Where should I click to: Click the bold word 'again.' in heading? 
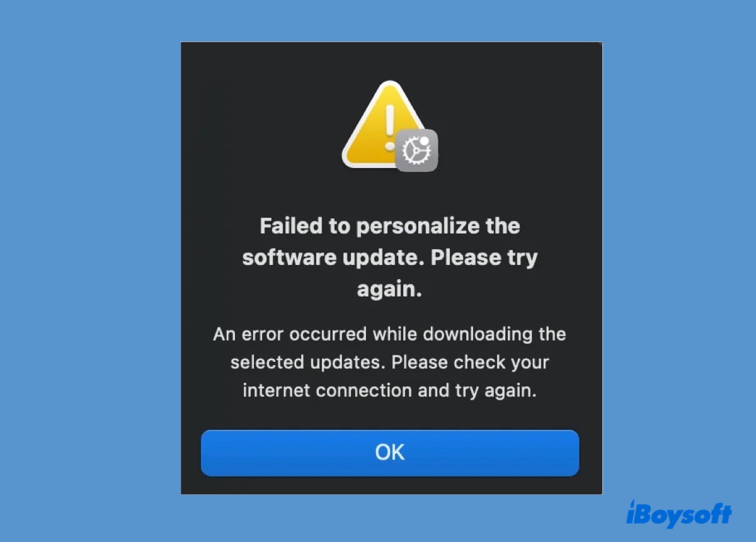pos(389,290)
